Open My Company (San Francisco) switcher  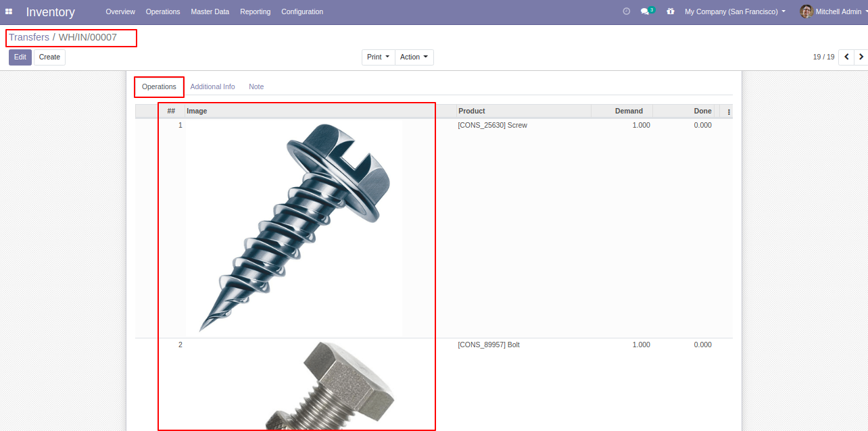coord(736,11)
